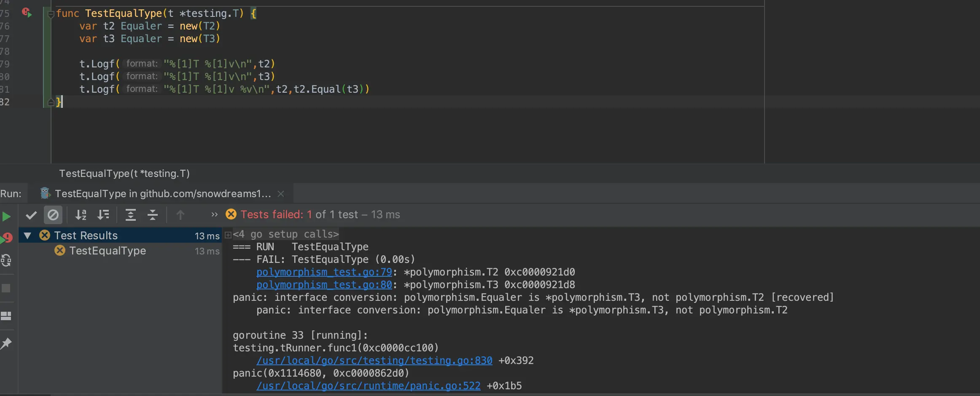This screenshot has width=980, height=396.
Task: Collapse the Test Results tree node
Action: coord(27,235)
